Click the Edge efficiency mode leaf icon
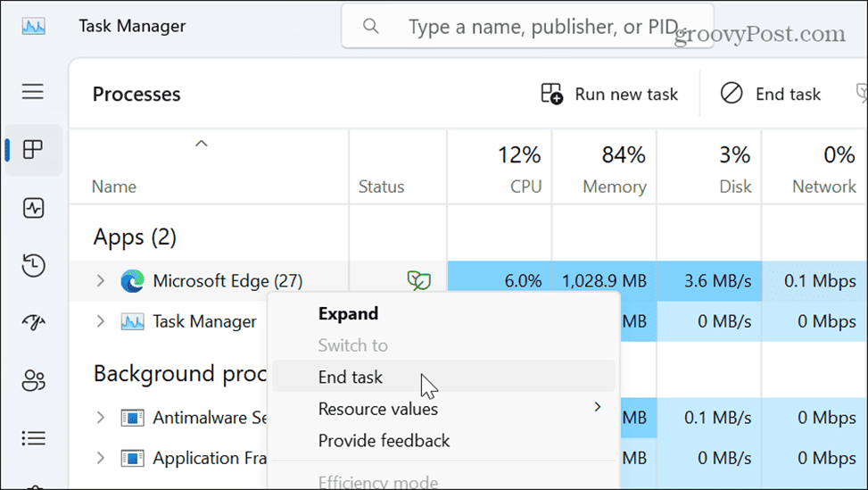The image size is (868, 490). click(x=419, y=281)
